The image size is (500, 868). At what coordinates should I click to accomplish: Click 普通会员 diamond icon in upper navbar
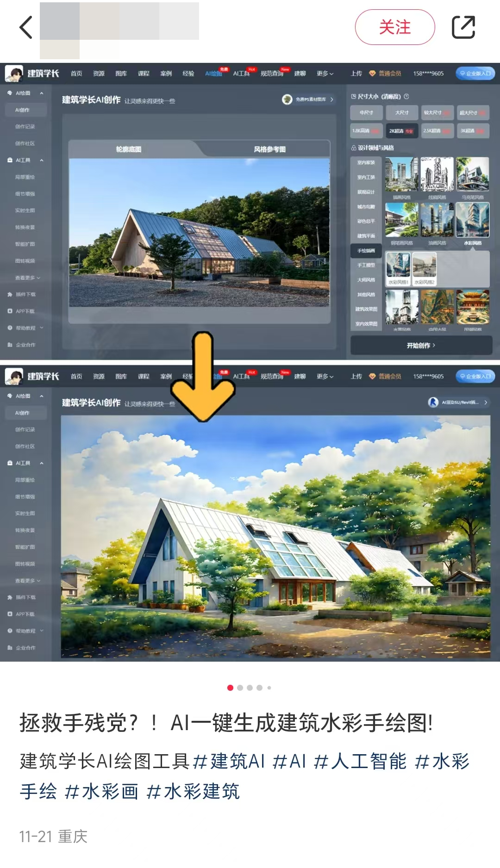point(372,74)
